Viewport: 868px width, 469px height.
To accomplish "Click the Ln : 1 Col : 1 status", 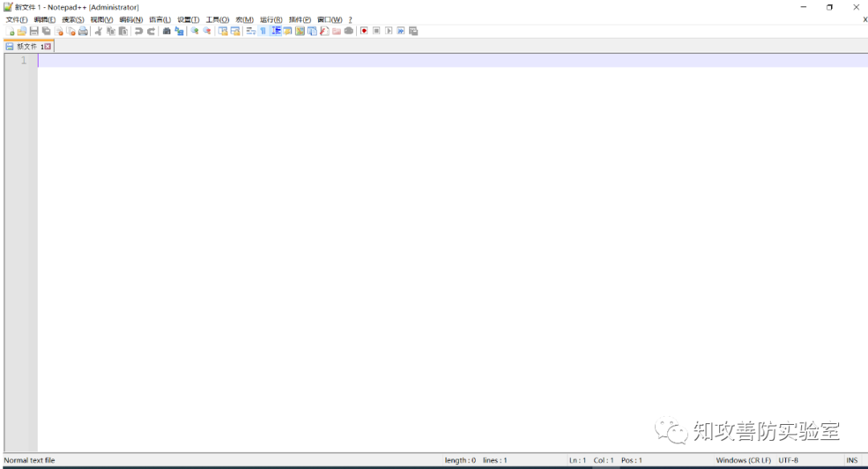I will [592, 460].
